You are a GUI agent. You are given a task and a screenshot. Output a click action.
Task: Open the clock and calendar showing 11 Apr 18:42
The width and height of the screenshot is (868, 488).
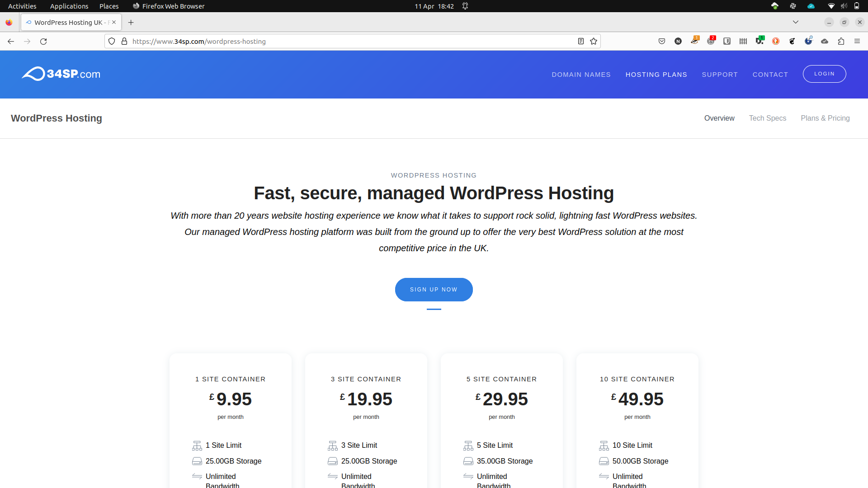pos(434,6)
